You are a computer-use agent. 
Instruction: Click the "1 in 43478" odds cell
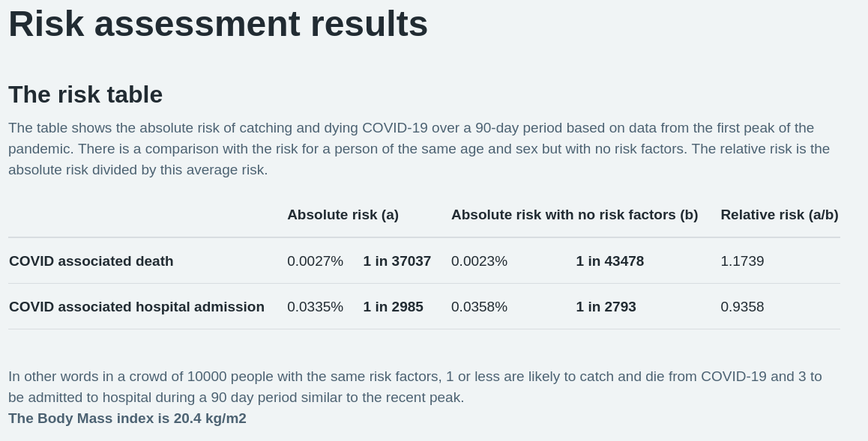tap(609, 261)
